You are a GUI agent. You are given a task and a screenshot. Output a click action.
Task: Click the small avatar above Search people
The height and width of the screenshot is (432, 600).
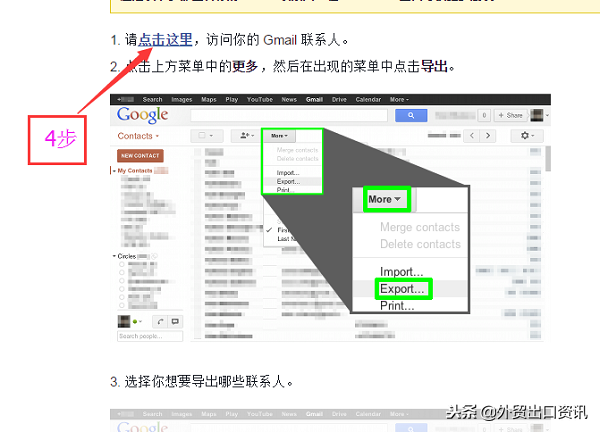pos(124,321)
